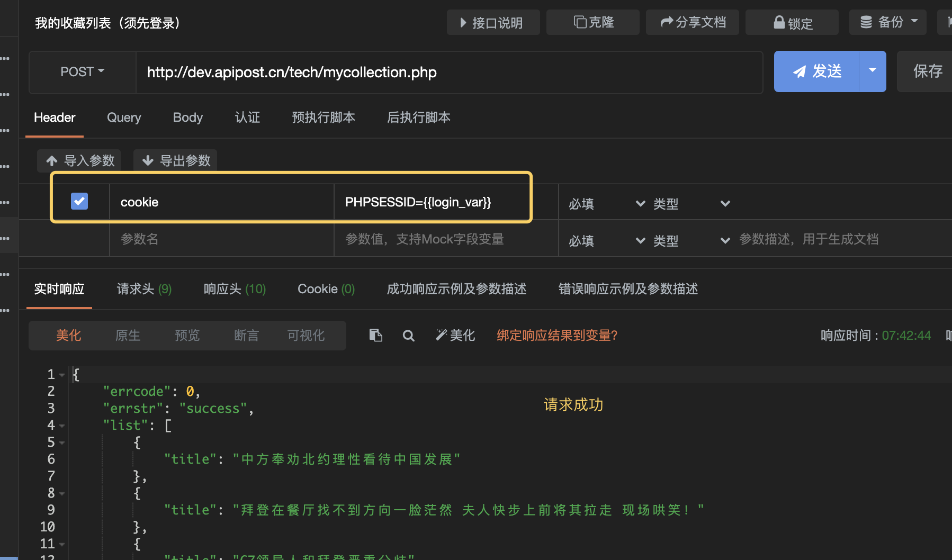Open the 类型 dropdown in cookie row
952x560 pixels.
pyautogui.click(x=691, y=204)
